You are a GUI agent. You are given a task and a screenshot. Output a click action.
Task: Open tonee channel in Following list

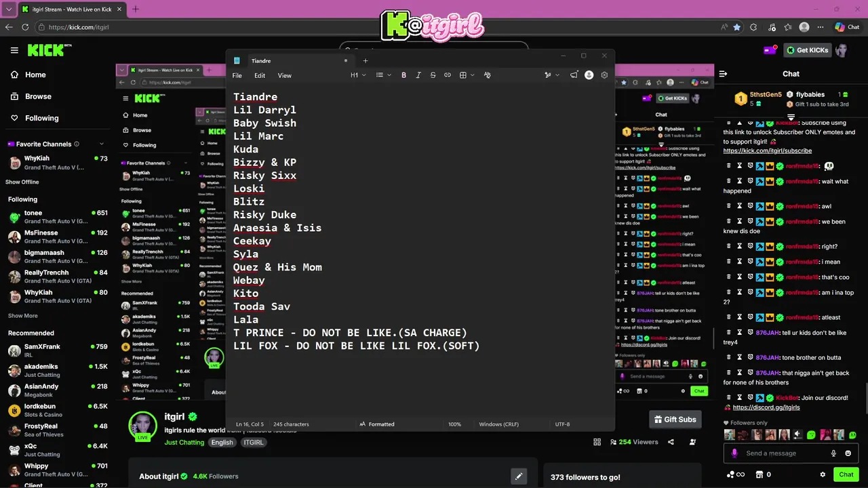pyautogui.click(x=57, y=217)
